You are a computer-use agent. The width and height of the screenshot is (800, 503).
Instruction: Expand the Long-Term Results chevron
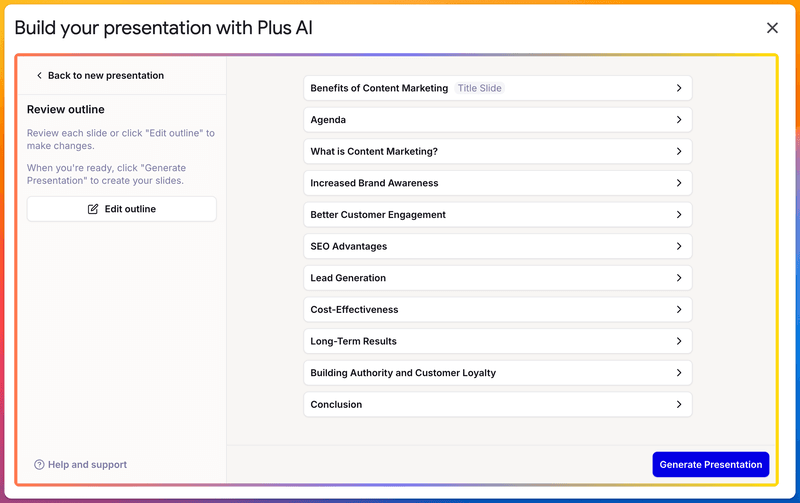[x=679, y=341]
